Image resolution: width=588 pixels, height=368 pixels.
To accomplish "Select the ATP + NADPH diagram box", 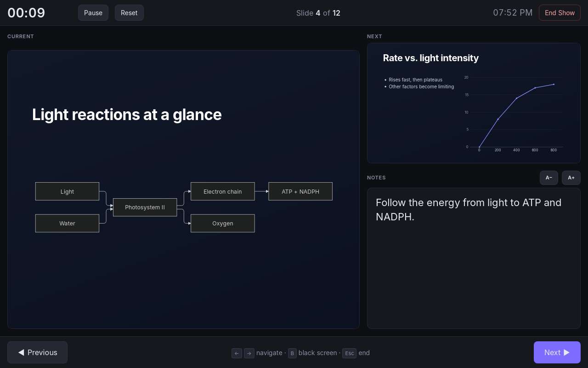I will point(300,191).
